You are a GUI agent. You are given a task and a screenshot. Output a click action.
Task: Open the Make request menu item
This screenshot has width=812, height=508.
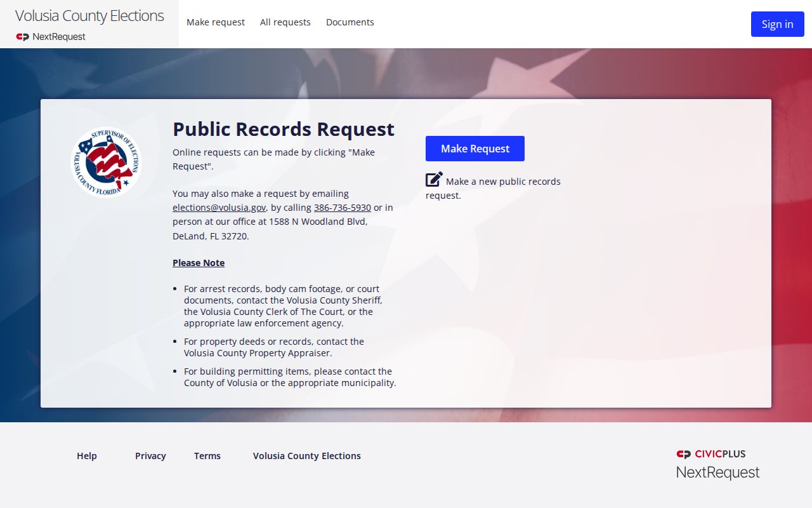216,22
